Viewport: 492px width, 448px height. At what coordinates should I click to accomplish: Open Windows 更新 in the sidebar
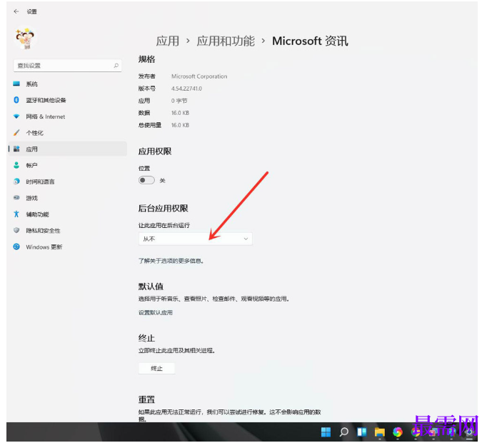tap(68, 247)
